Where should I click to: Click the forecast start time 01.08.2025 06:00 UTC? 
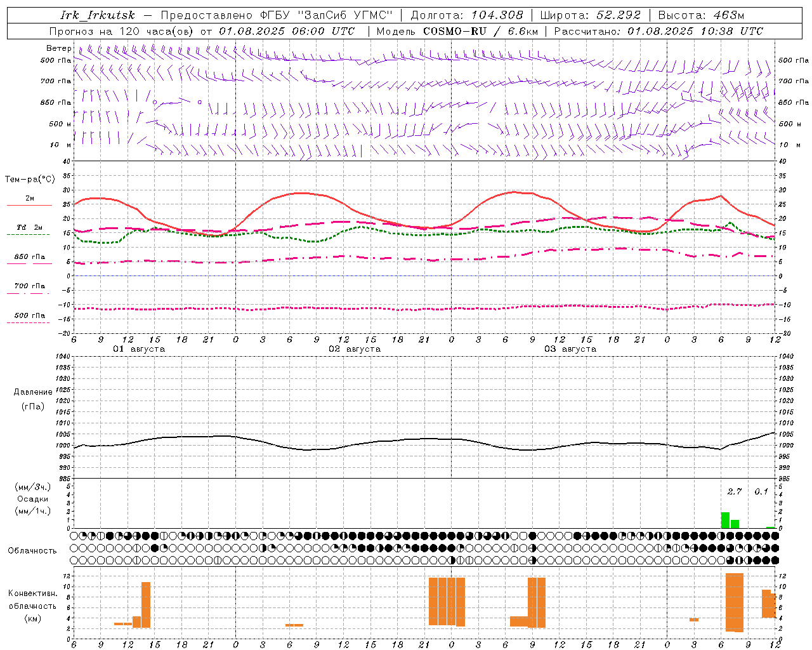point(287,31)
